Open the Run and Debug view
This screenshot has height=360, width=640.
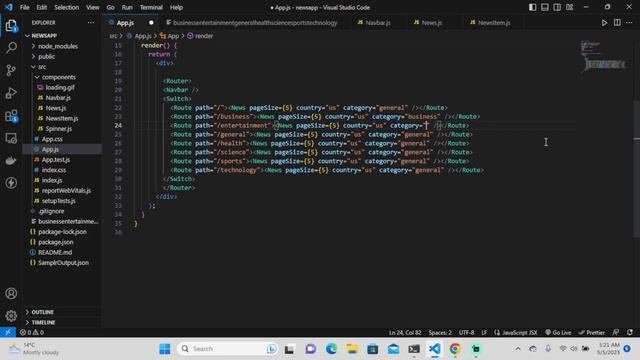[11, 93]
